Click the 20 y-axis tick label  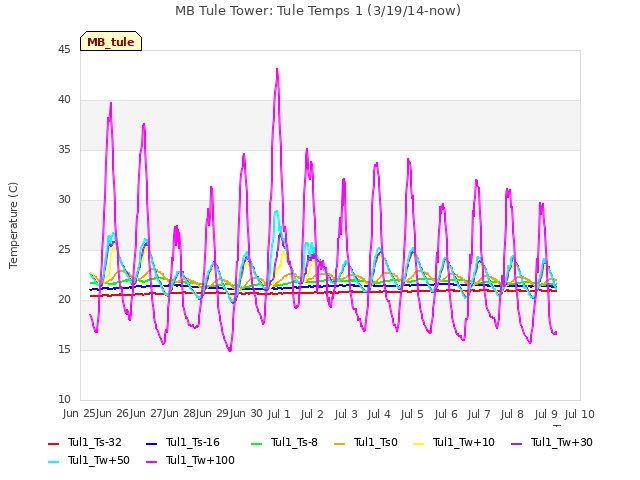coord(64,300)
